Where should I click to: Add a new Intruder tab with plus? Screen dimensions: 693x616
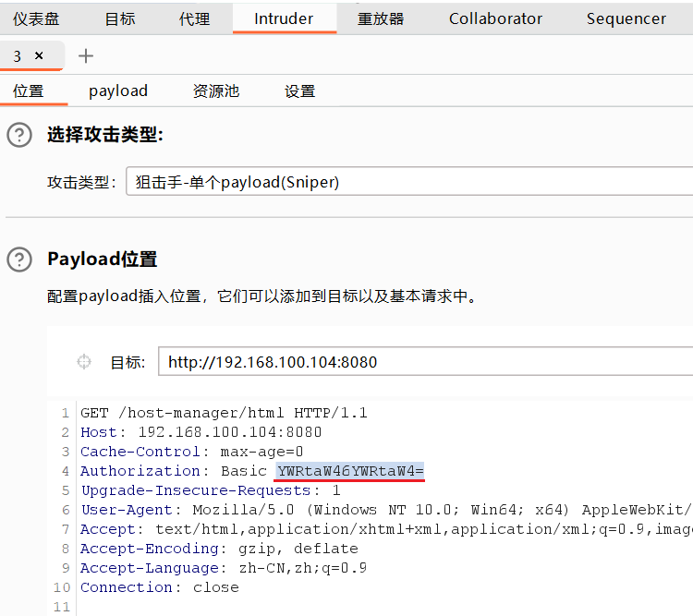(x=86, y=56)
